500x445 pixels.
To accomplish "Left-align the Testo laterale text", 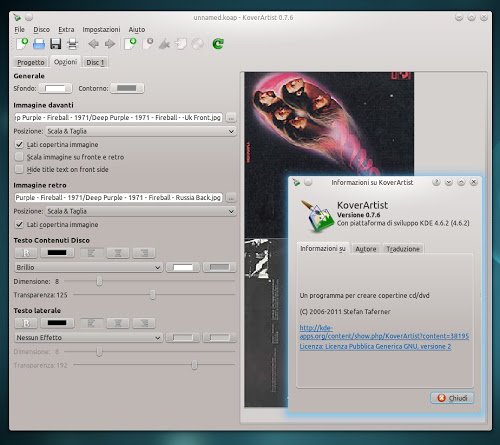I will (x=91, y=323).
